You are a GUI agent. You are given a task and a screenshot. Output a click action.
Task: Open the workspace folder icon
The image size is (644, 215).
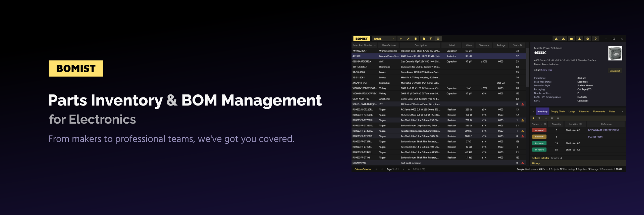point(572,39)
